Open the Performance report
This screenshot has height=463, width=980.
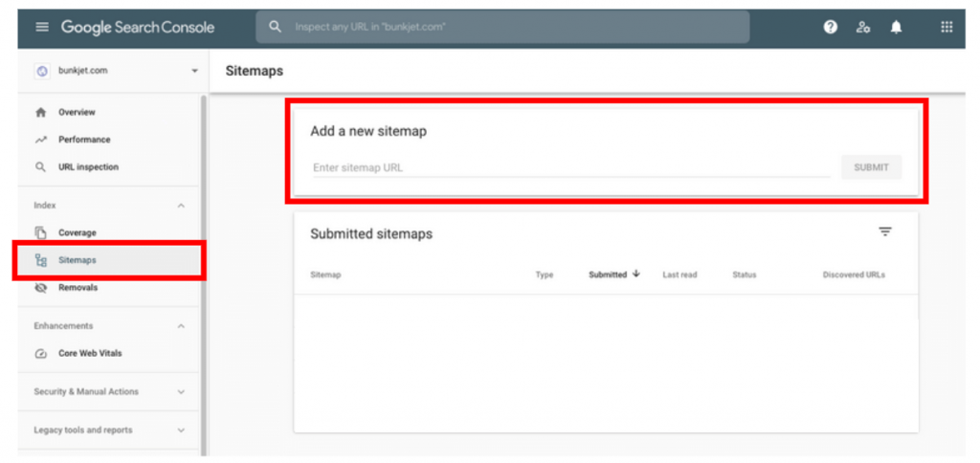pyautogui.click(x=83, y=140)
